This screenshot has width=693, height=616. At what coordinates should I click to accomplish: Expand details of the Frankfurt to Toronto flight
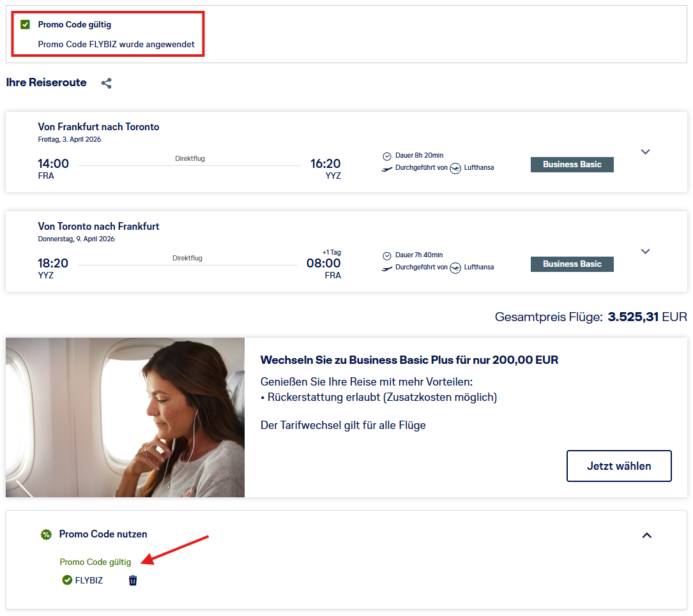pyautogui.click(x=645, y=152)
